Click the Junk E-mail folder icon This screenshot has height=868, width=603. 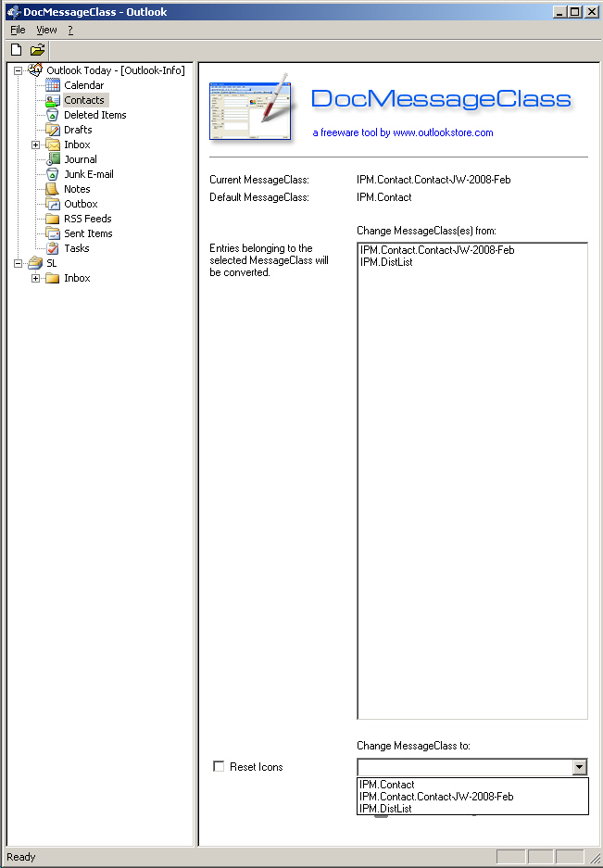pos(53,174)
